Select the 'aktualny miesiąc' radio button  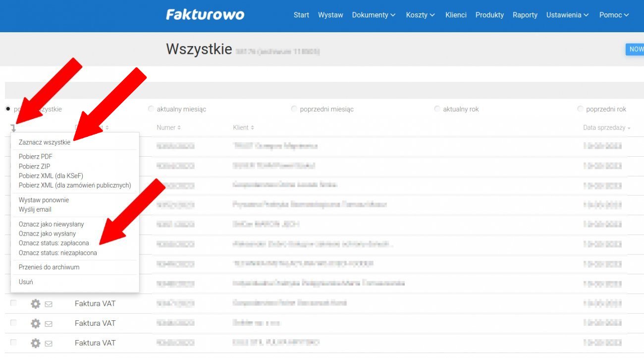click(151, 109)
